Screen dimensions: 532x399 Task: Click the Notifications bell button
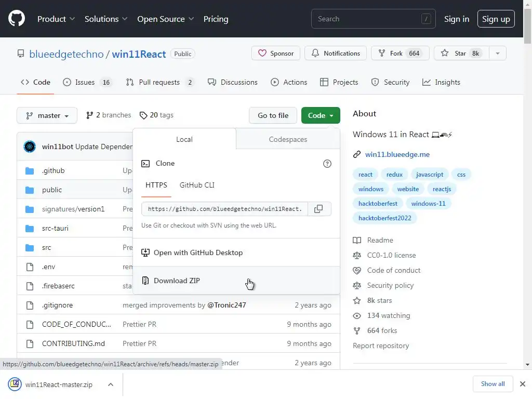click(336, 54)
